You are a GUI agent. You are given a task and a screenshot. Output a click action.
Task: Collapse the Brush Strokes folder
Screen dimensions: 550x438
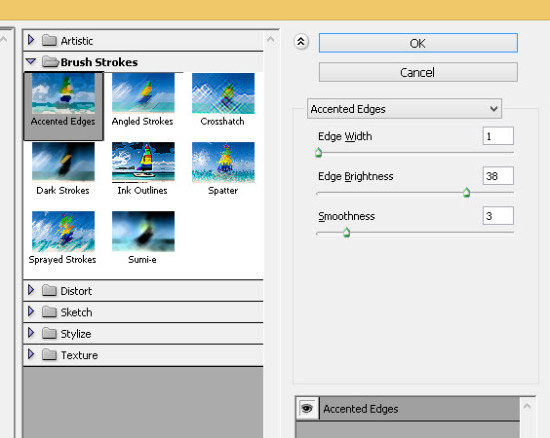[31, 62]
